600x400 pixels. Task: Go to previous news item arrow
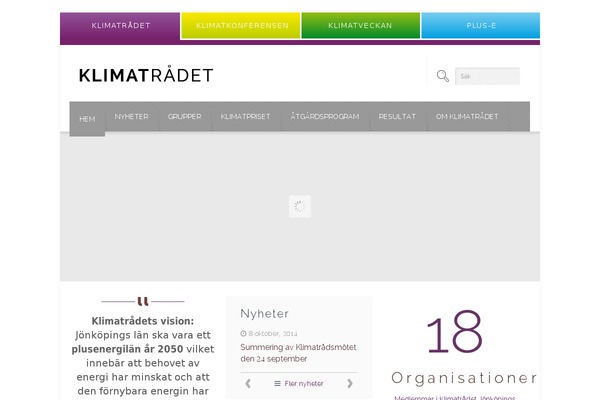[248, 383]
